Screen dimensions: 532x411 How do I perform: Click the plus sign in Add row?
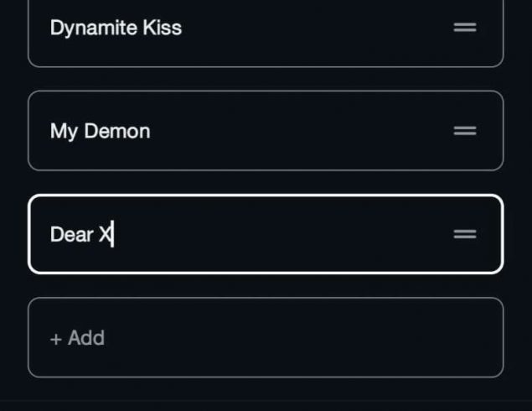pyautogui.click(x=55, y=339)
